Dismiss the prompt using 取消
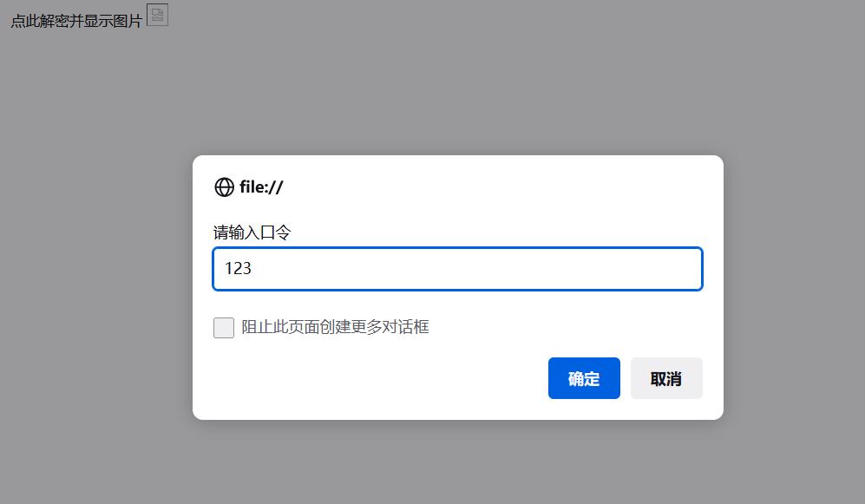 (x=666, y=377)
